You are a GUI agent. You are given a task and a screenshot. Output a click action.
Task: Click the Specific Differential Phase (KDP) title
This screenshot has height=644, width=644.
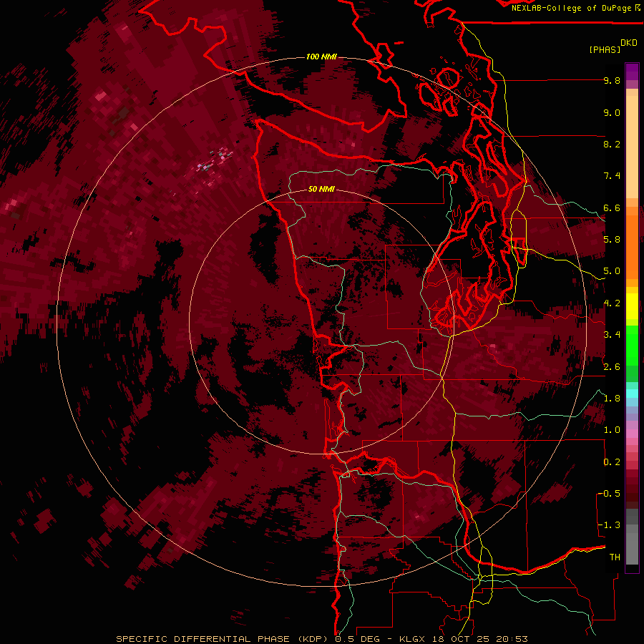pos(222,639)
